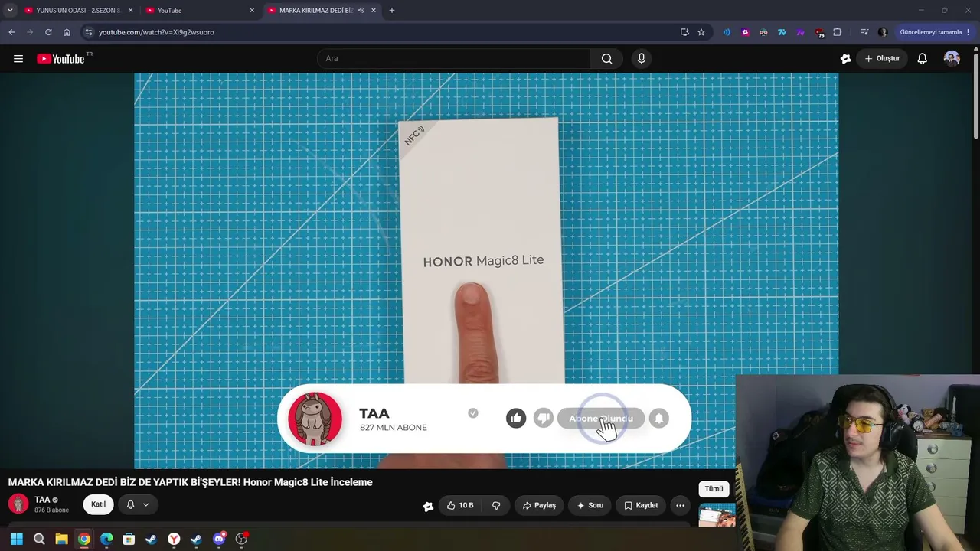980x551 pixels.
Task: Open File Explorer from the taskbar
Action: coord(61,539)
